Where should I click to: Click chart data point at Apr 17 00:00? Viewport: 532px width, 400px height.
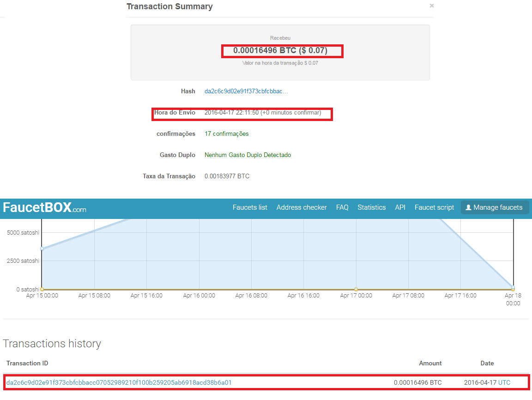(356, 290)
